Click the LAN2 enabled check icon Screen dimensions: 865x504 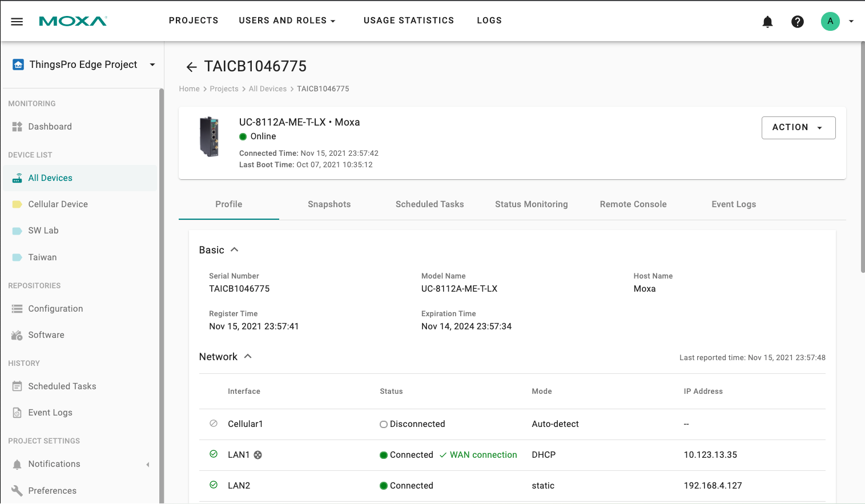(x=214, y=485)
